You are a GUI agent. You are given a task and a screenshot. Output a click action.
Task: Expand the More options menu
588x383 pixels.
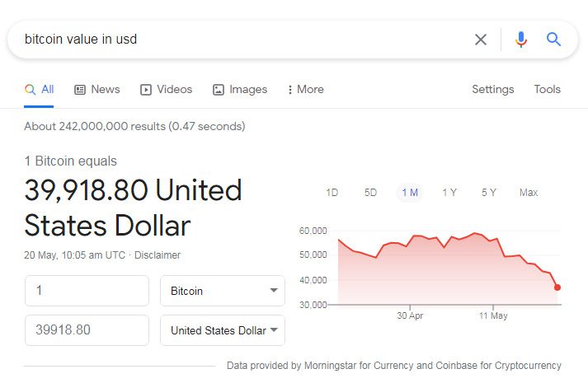point(306,90)
